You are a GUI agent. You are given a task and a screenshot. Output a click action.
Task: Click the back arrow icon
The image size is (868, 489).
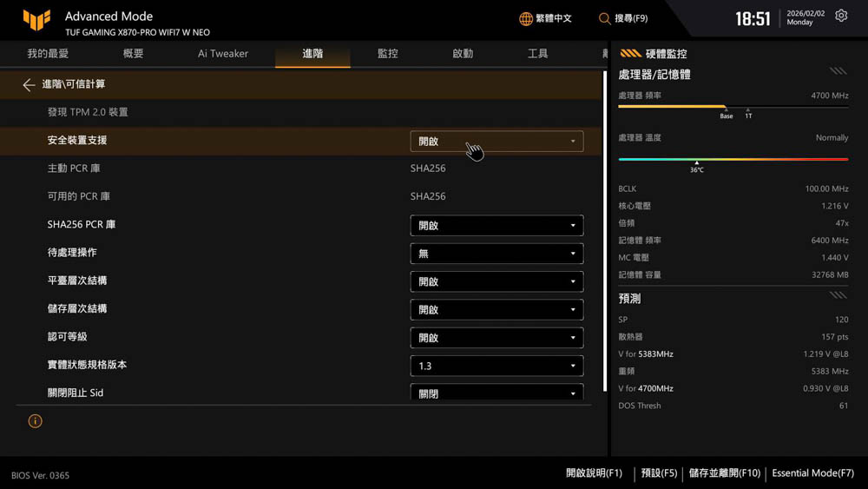pyautogui.click(x=29, y=84)
